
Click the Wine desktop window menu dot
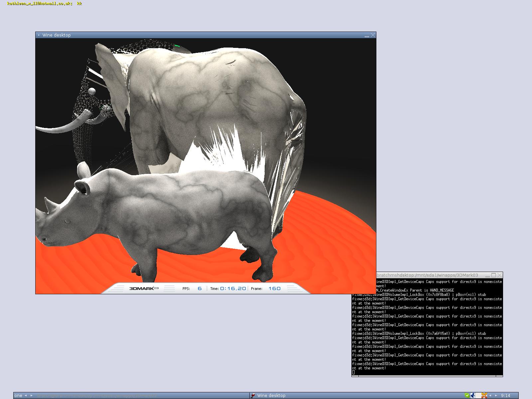coord(39,35)
